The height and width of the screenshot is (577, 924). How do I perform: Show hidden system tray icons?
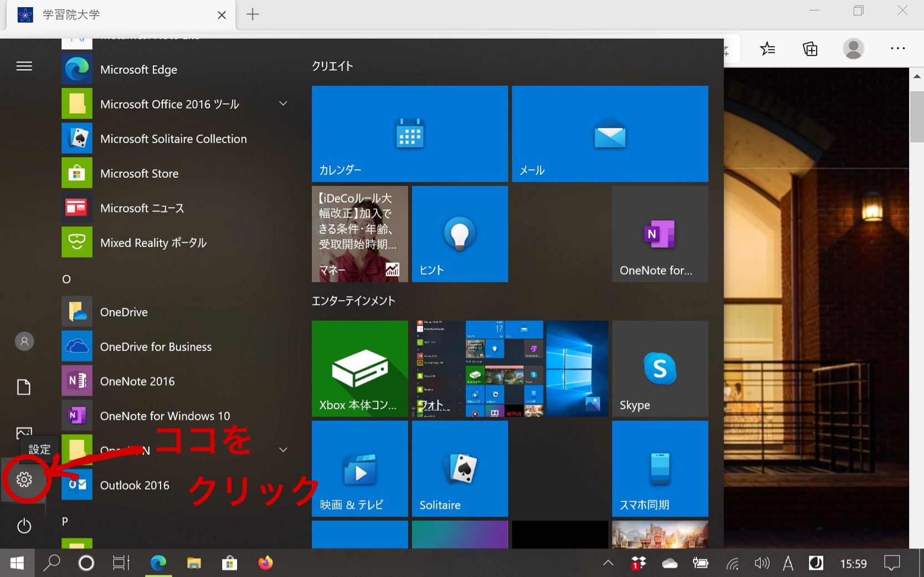tap(608, 563)
